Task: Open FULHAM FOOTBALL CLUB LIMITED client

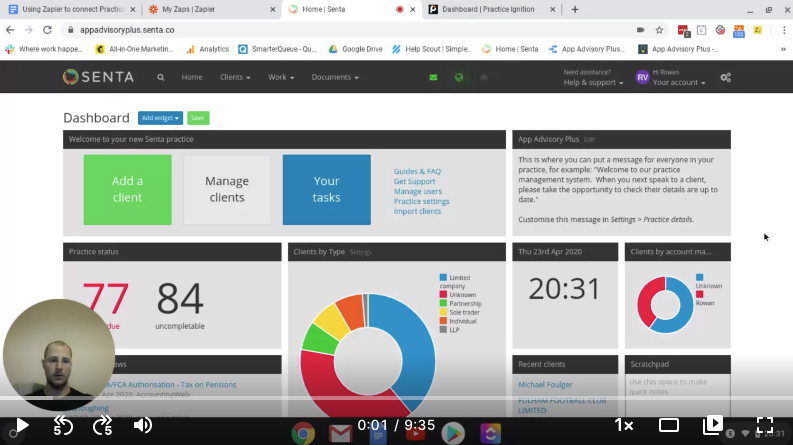Action: [562, 405]
